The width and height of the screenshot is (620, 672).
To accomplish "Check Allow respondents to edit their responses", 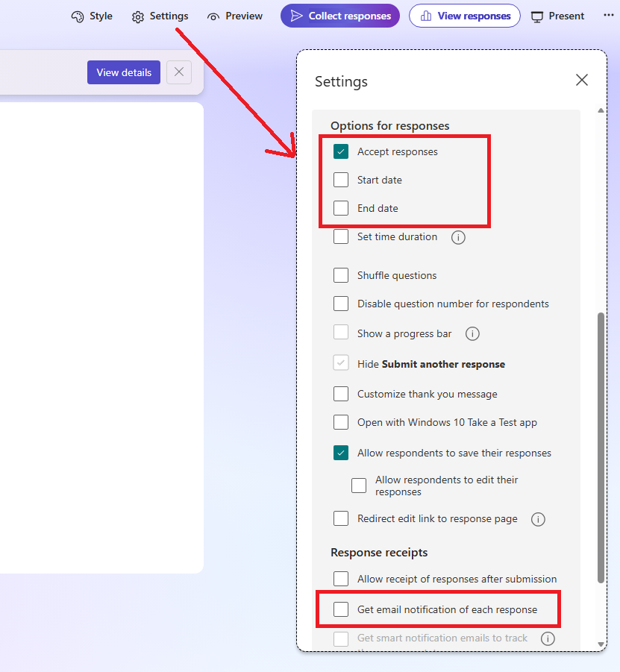I will click(359, 486).
